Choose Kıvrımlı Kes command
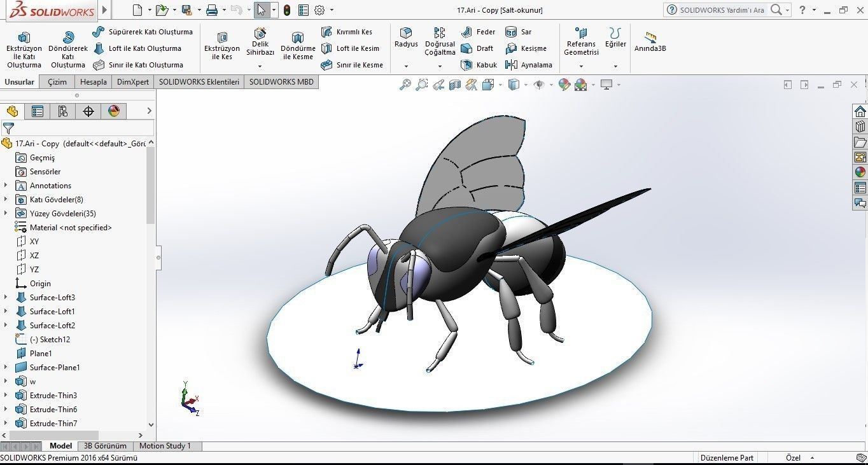Screen dimensions: 868x465 [347, 32]
